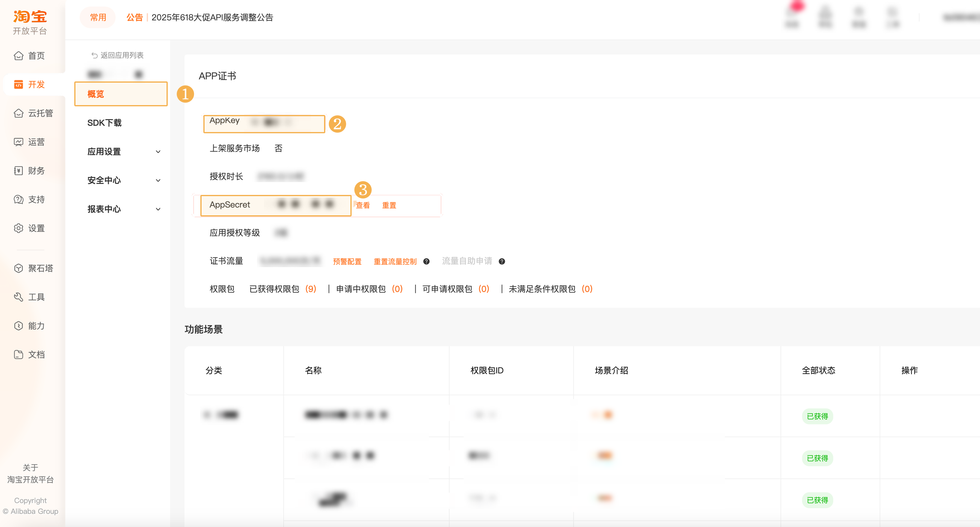Click the 功能场景 section heading
Viewport: 980px width, 527px height.
204,329
